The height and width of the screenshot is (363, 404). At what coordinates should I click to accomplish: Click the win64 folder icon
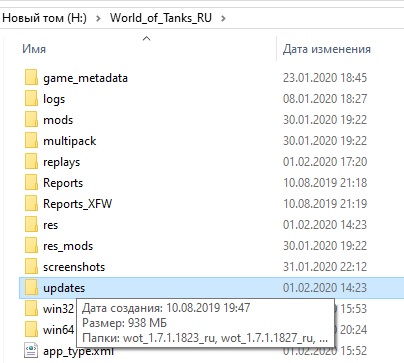click(31, 330)
